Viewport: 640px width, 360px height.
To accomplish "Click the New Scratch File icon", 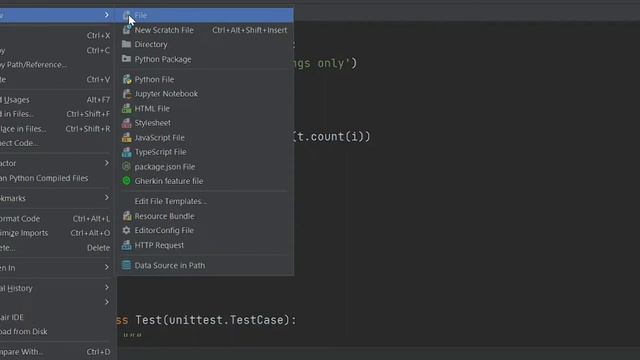I will tap(127, 30).
